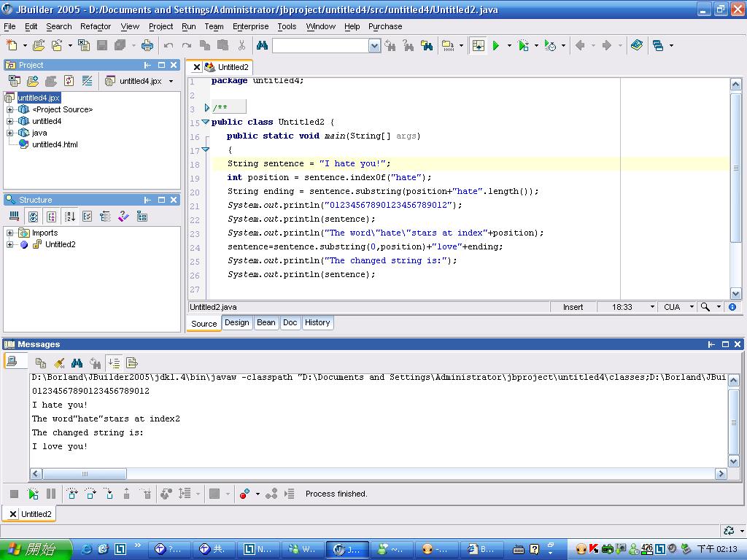
Task: Expand the Project Source tree node
Action: tap(9, 109)
